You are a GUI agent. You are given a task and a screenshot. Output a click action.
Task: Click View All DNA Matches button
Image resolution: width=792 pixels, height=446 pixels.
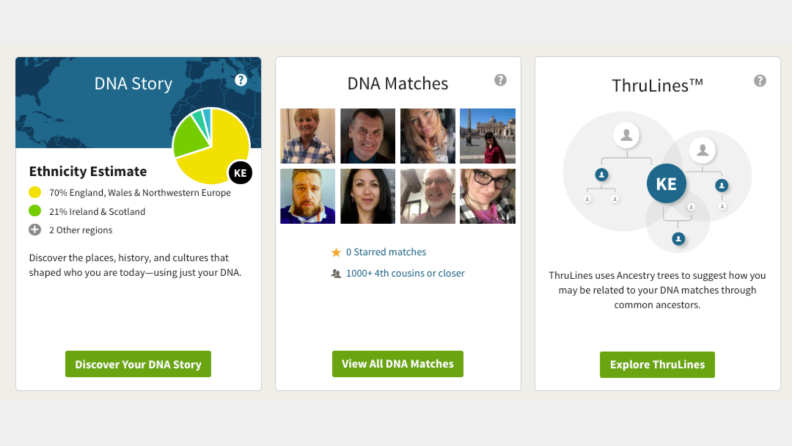coord(398,364)
